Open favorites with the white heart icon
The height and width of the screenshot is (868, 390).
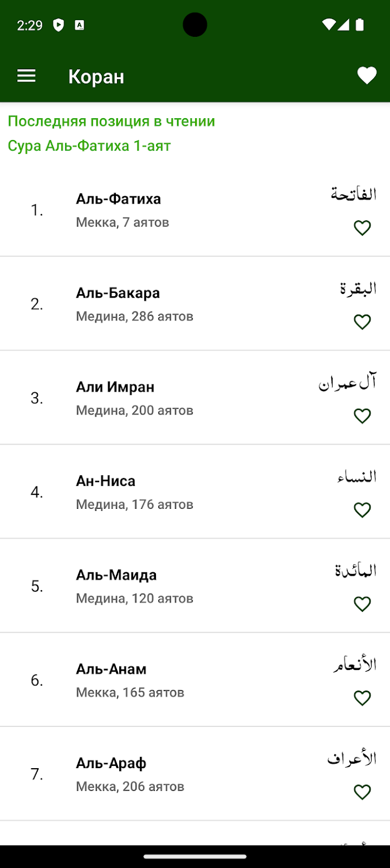(x=367, y=76)
